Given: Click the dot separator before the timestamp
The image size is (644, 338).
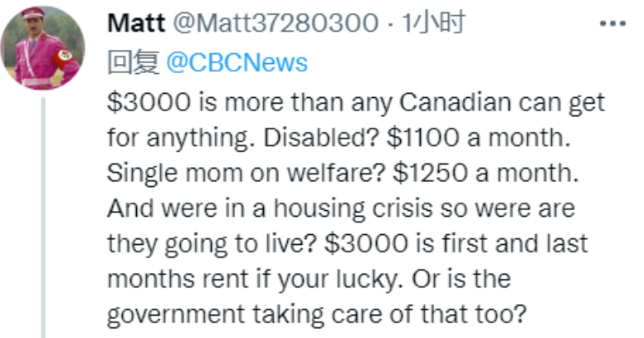Looking at the screenshot, I should click(391, 24).
